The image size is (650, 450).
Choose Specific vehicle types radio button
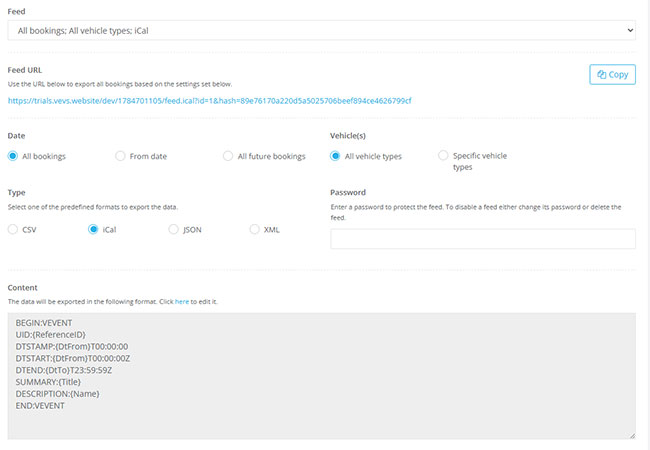point(443,155)
